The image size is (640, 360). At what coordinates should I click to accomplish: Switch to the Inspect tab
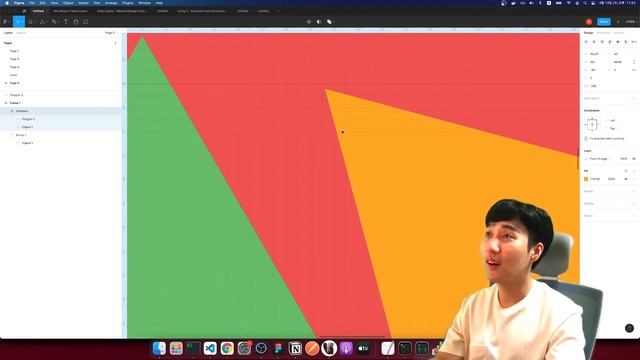point(619,33)
